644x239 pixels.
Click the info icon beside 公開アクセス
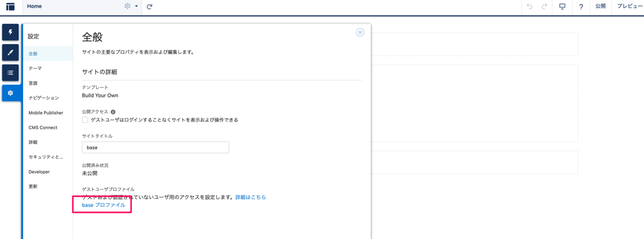click(x=113, y=111)
